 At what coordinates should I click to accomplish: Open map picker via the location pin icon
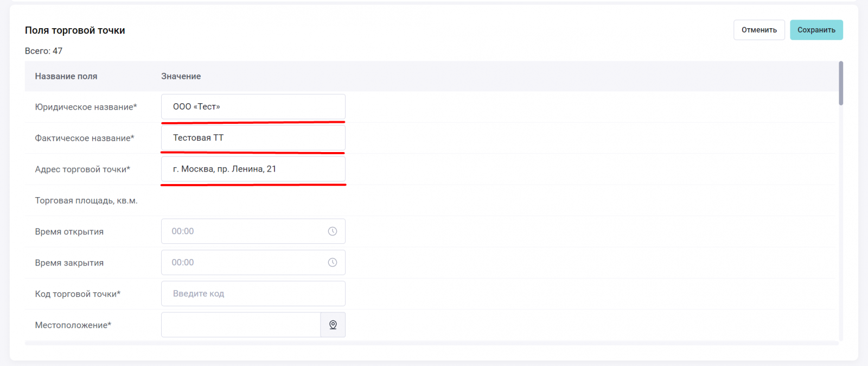pyautogui.click(x=333, y=325)
